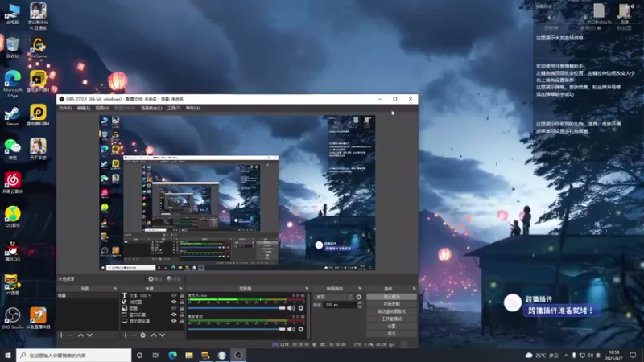The image size is (644, 362).
Task: Open source properties gear in the sources toolbar
Action: [x=143, y=335]
